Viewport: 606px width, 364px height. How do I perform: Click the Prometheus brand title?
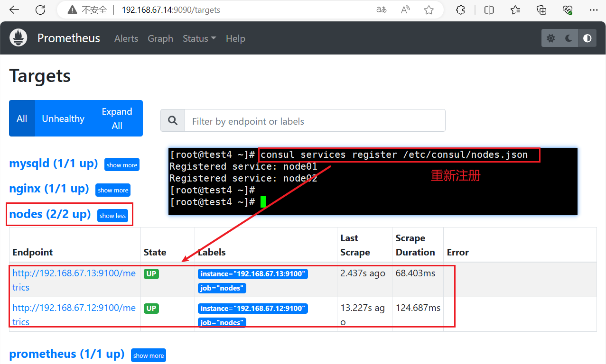69,38
